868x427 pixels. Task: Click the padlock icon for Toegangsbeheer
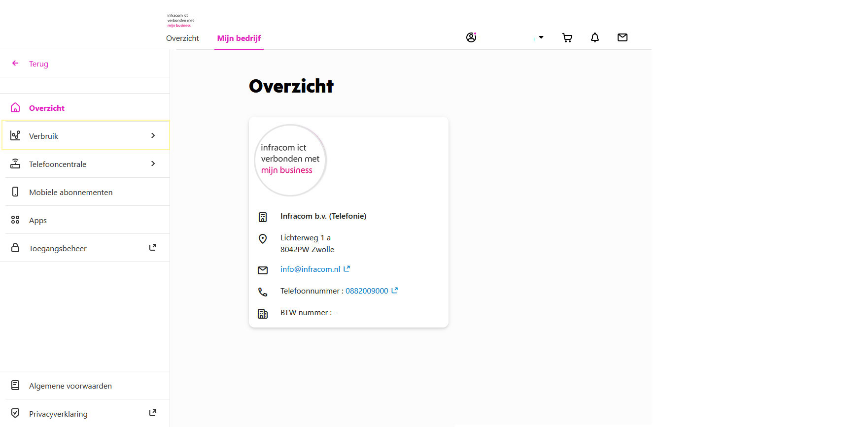click(15, 248)
